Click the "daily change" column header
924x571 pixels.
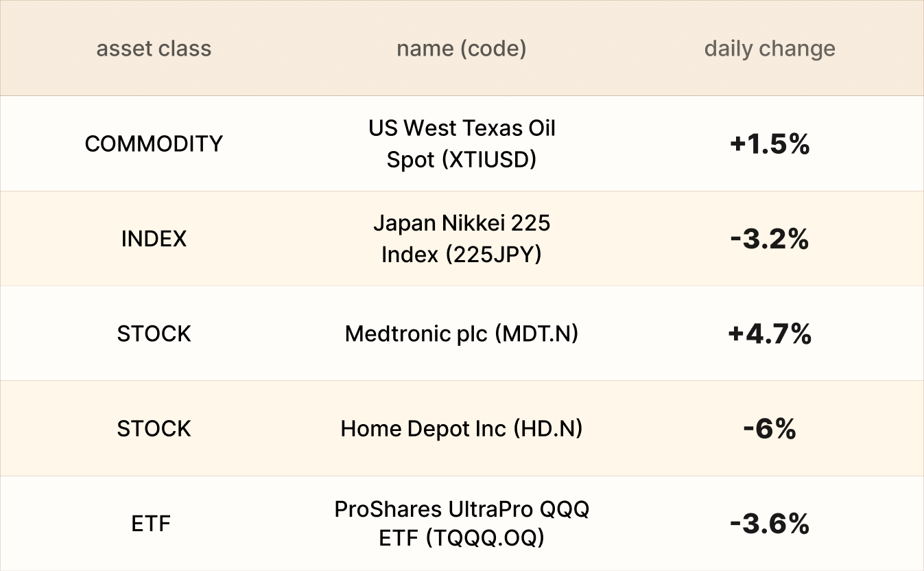coord(770,49)
